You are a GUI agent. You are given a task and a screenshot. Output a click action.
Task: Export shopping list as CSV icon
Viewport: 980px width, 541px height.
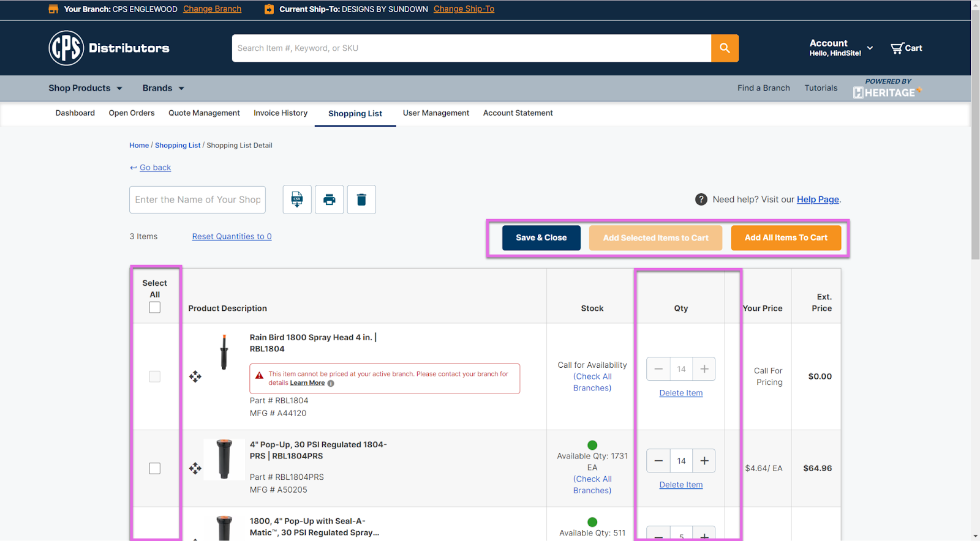297,200
